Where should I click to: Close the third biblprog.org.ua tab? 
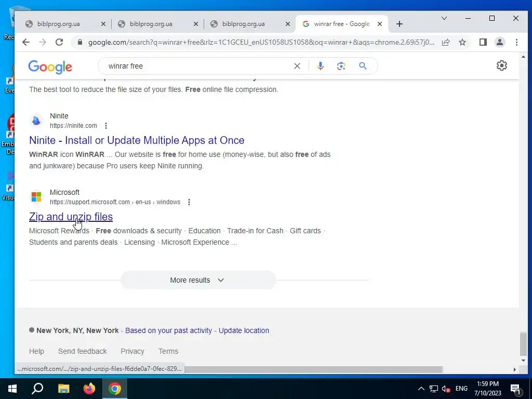tap(288, 24)
